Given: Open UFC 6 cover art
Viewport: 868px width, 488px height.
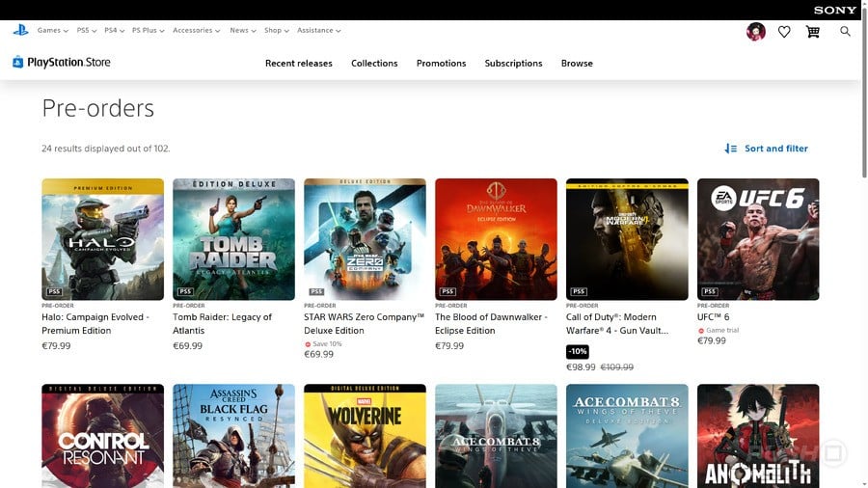Looking at the screenshot, I should pyautogui.click(x=758, y=239).
